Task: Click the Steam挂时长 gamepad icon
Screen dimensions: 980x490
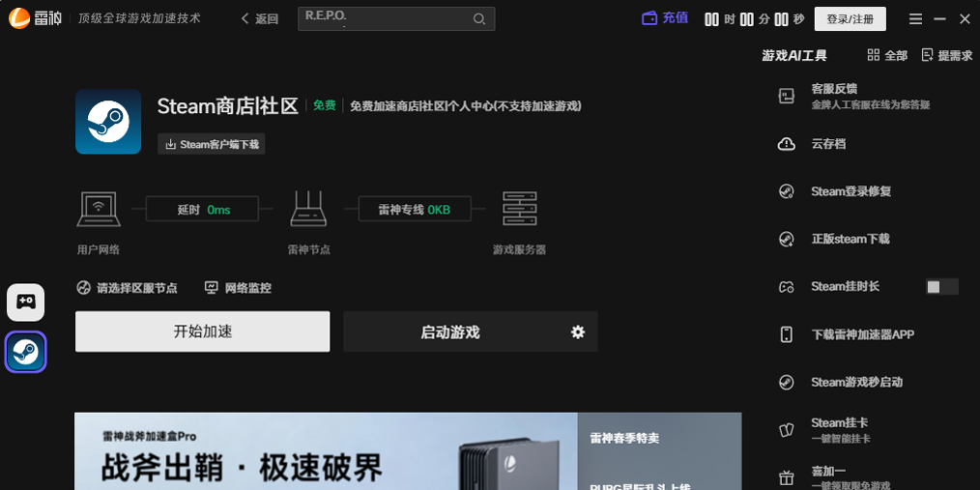Action: [x=787, y=287]
